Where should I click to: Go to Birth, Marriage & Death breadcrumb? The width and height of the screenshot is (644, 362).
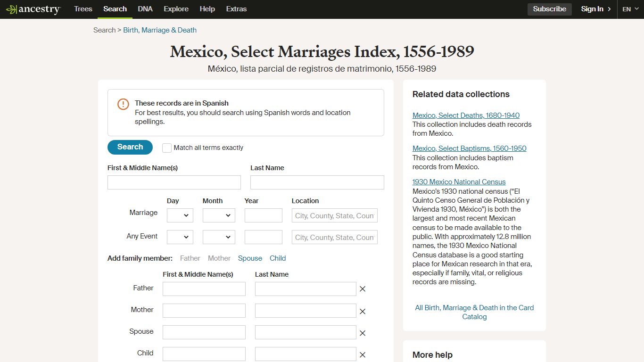[160, 30]
